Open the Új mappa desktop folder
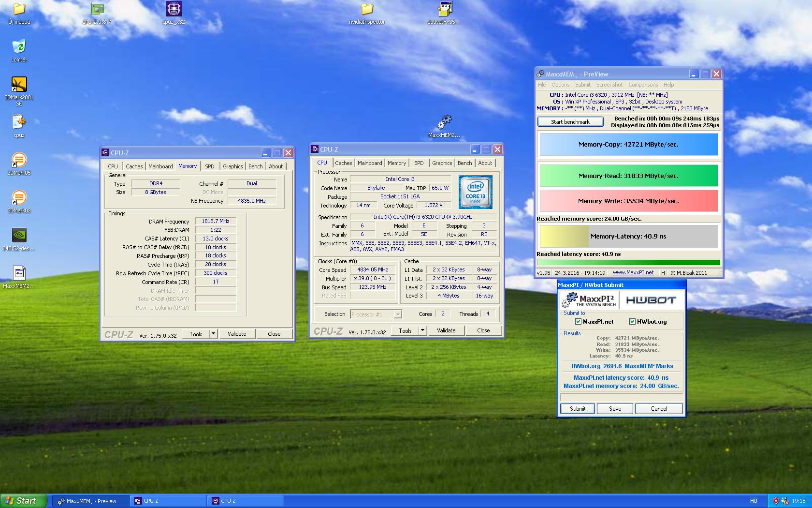 click(19, 14)
